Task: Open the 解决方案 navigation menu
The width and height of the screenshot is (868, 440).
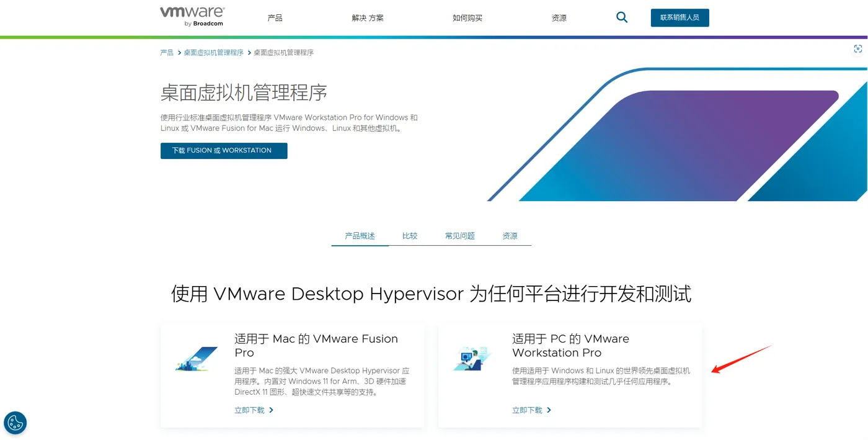Action: [368, 18]
